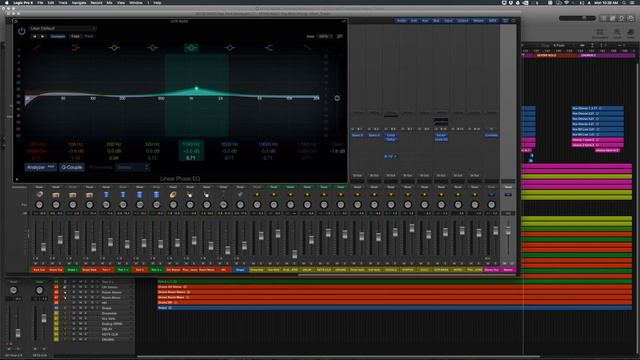Click the Master channel volume fader

508,231
